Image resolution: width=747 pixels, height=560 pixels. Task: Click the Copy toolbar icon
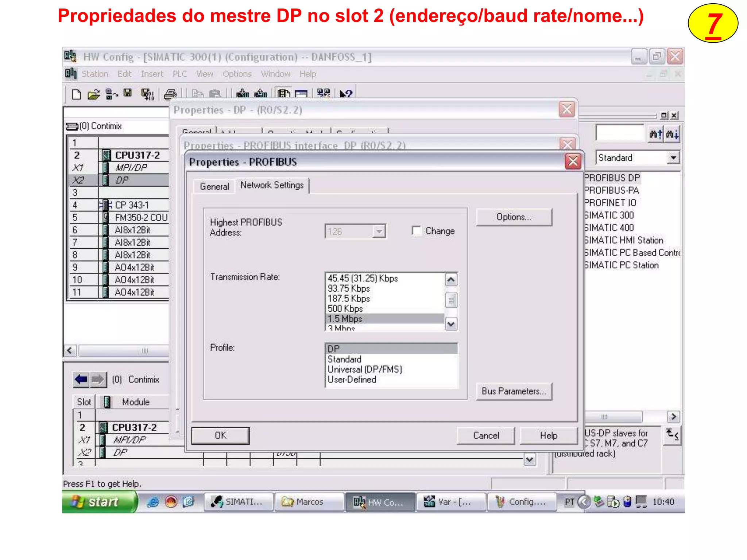point(197,94)
